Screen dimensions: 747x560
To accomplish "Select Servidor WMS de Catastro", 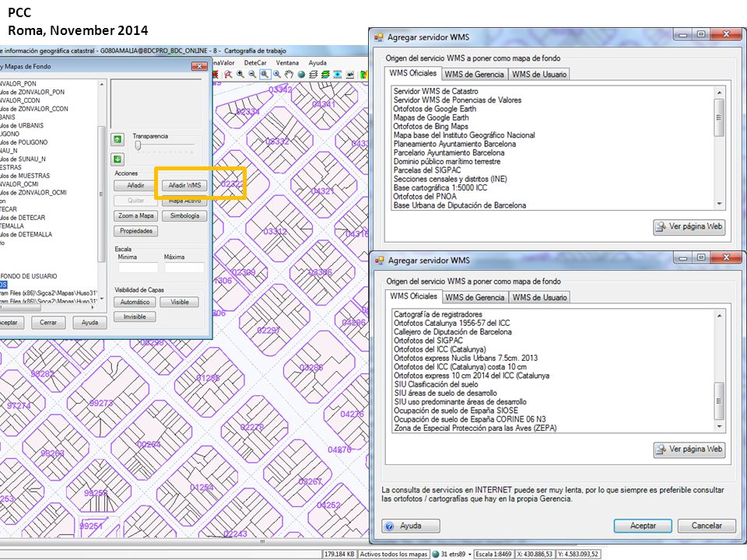I will pos(436,91).
